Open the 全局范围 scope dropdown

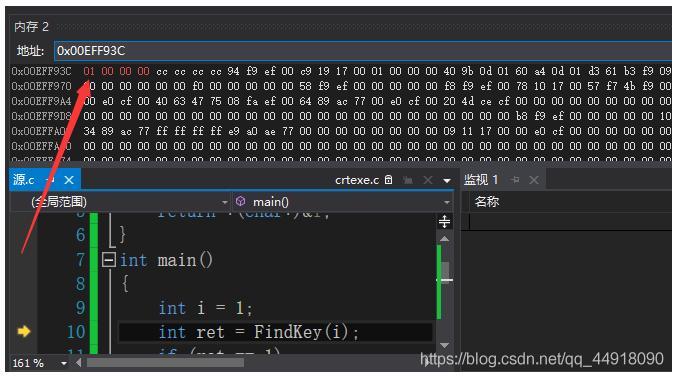(x=120, y=202)
